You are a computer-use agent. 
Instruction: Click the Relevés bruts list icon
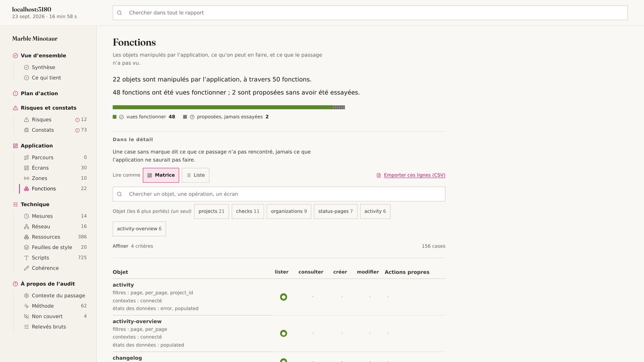(x=26, y=327)
